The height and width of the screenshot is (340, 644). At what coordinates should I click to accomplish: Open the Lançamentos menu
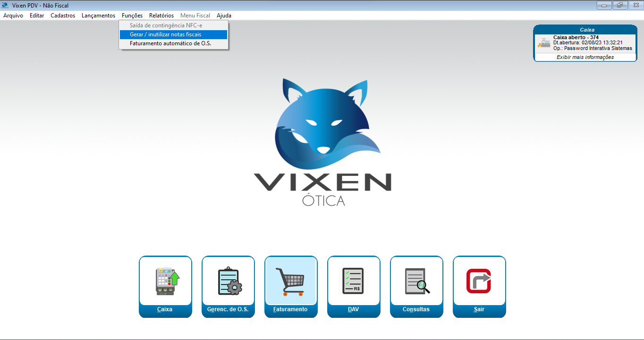[x=98, y=16]
